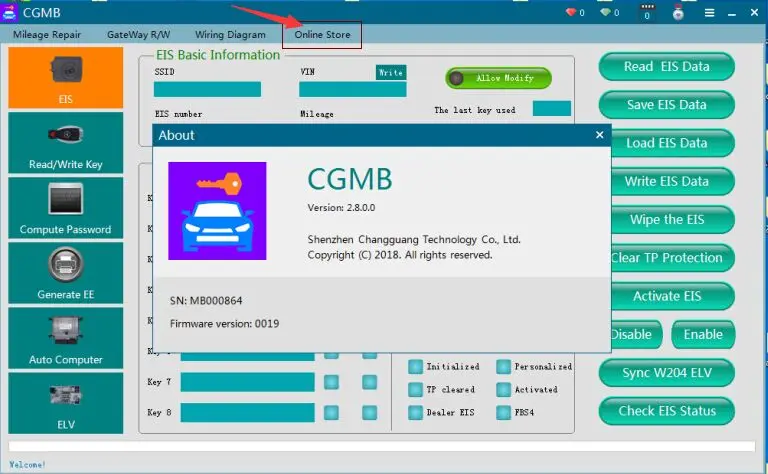Screen dimensions: 768x474
Task: Toggle the Allow Modify switch
Action: pyautogui.click(x=499, y=78)
